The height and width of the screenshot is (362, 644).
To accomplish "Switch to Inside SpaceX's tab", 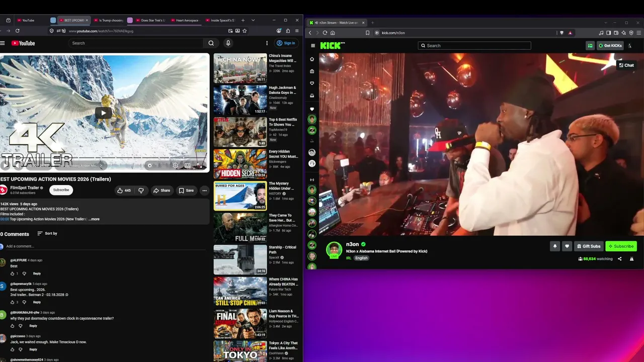I will click(220, 21).
